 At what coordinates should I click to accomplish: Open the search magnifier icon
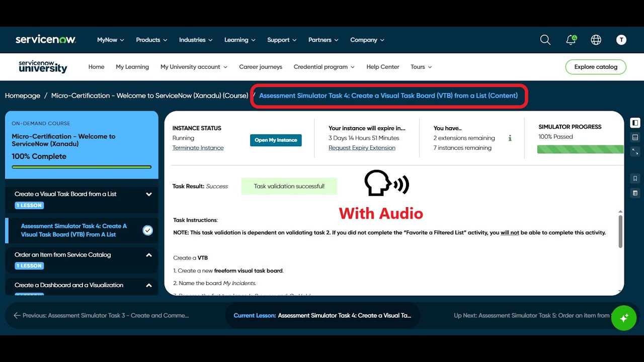coord(545,40)
